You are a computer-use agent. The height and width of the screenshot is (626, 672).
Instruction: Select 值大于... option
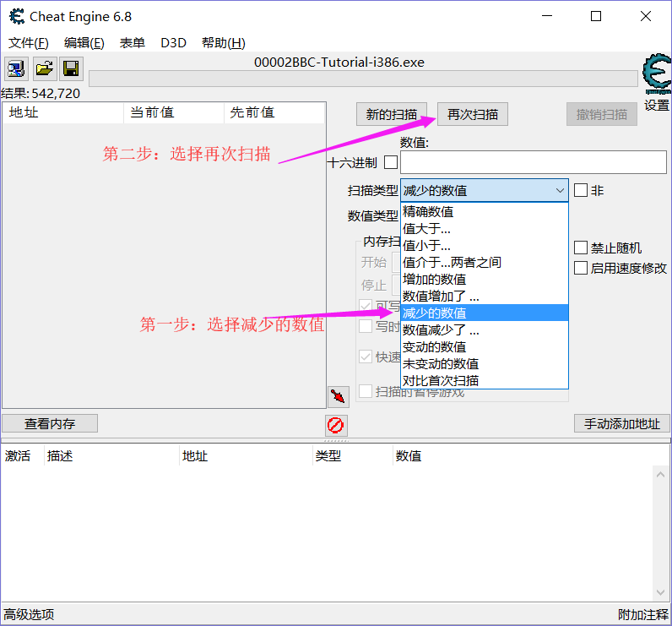(x=485, y=229)
